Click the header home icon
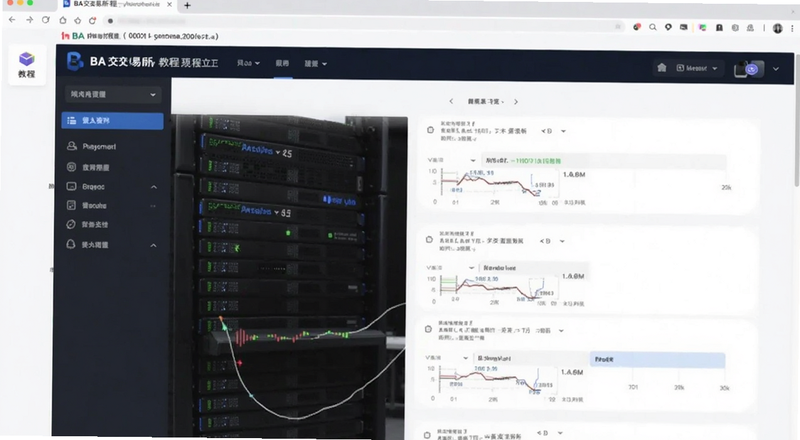 pos(662,67)
